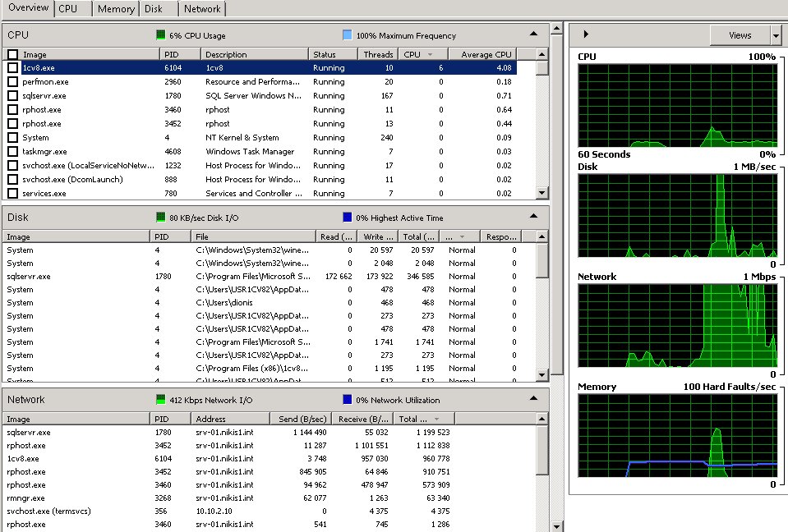Click the blue Maximum Frequency indicator

click(348, 35)
